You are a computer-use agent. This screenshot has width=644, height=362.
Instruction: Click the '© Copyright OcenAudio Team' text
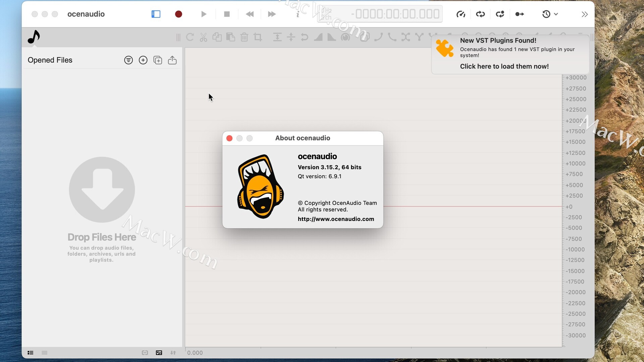tap(337, 203)
